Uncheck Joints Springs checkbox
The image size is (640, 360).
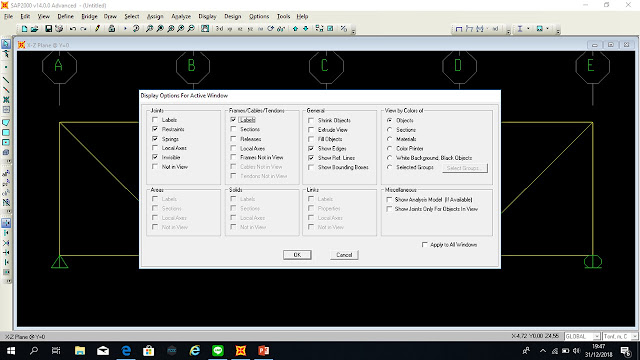point(155,139)
